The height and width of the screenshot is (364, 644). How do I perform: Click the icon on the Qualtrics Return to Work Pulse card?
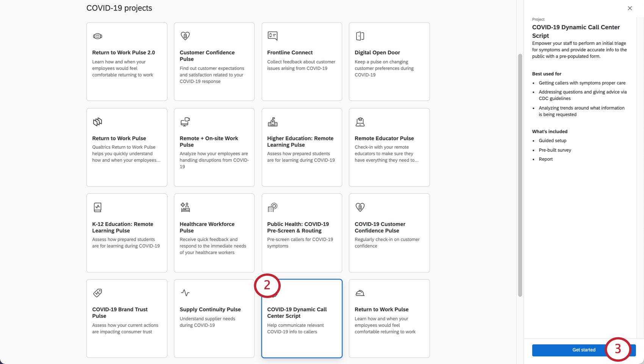click(97, 122)
